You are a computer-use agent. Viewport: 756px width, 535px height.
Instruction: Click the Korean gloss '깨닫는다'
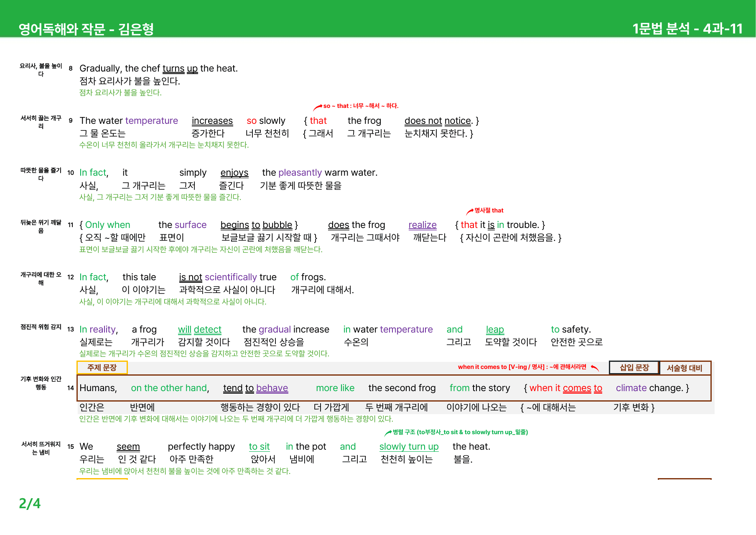coord(430,238)
